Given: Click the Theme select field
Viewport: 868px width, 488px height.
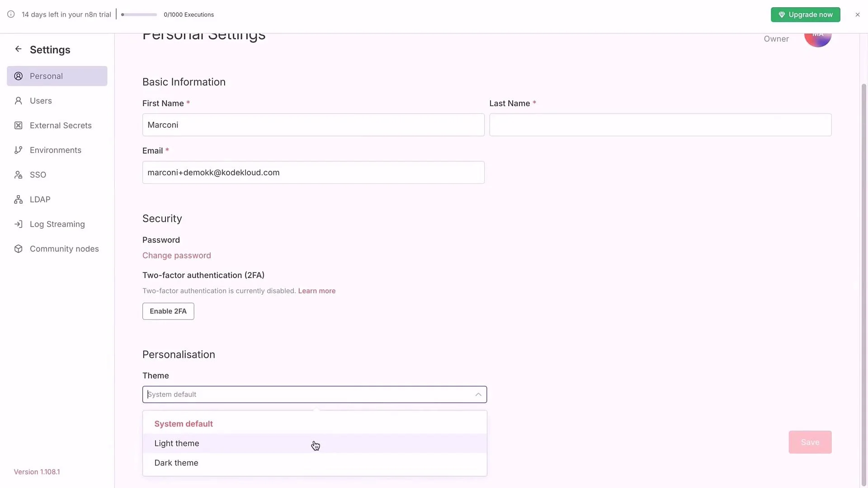Looking at the screenshot, I should pos(315,394).
